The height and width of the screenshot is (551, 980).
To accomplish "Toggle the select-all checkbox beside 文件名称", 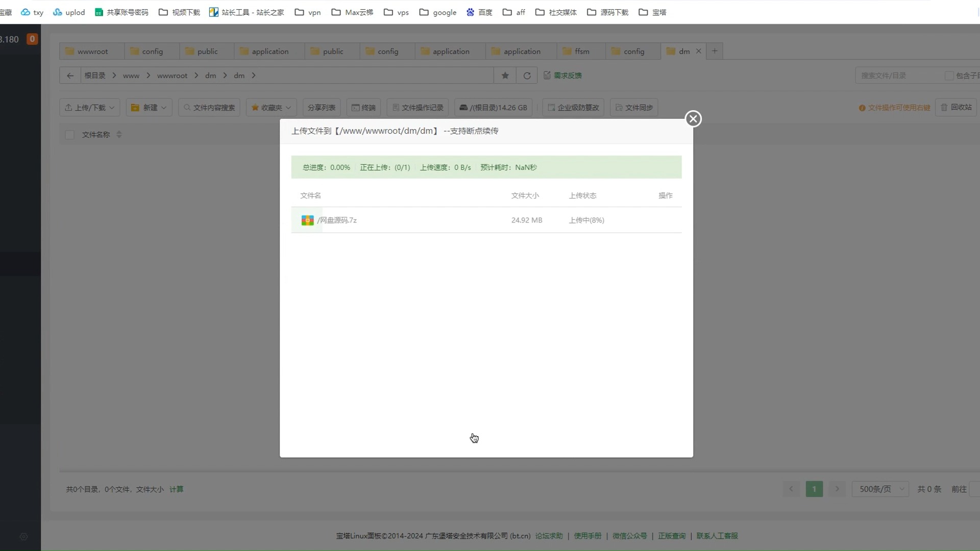I will 70,135.
